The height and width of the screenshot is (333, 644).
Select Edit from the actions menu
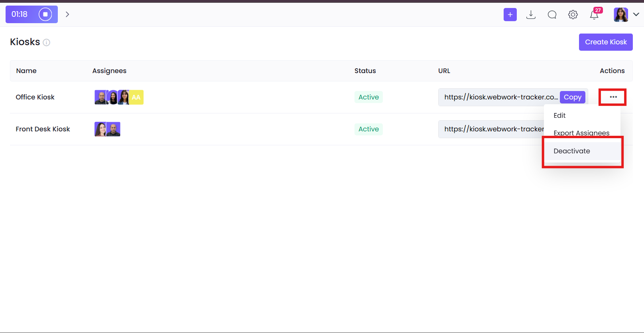click(559, 115)
